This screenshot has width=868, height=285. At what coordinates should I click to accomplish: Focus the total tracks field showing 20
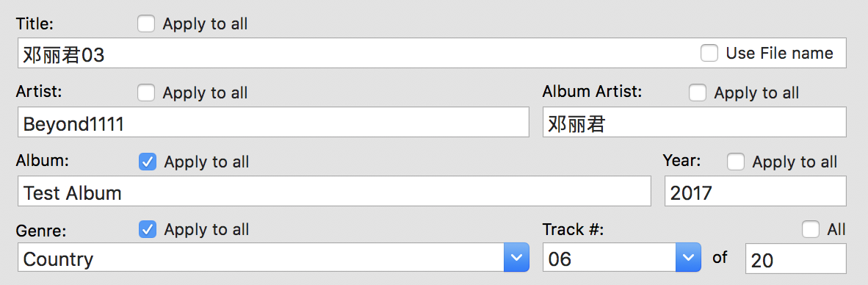point(796,259)
